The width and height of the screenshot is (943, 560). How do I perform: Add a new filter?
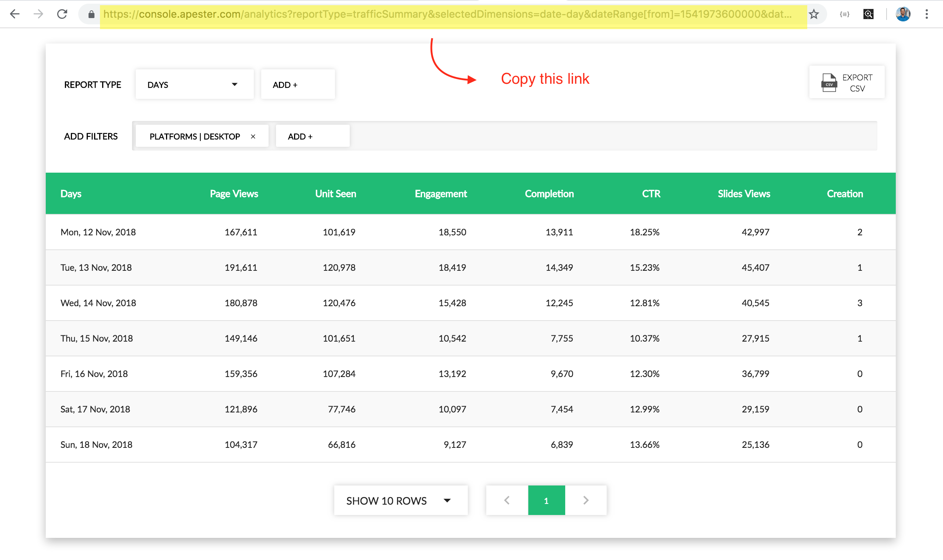tap(313, 136)
